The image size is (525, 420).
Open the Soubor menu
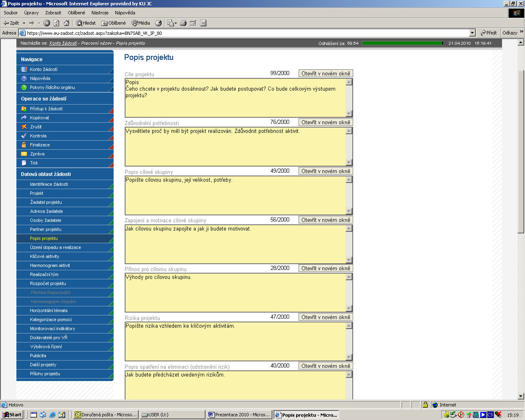tap(11, 13)
